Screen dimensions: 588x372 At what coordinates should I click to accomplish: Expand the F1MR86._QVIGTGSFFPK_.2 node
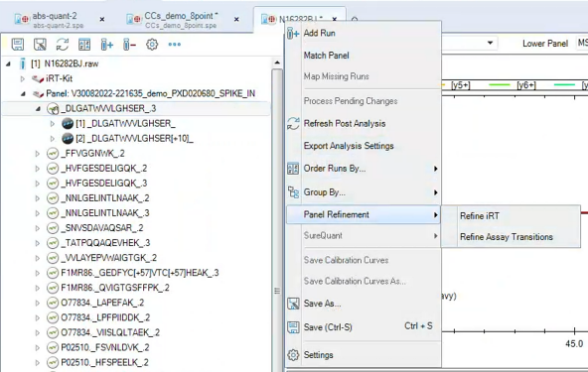coord(38,288)
